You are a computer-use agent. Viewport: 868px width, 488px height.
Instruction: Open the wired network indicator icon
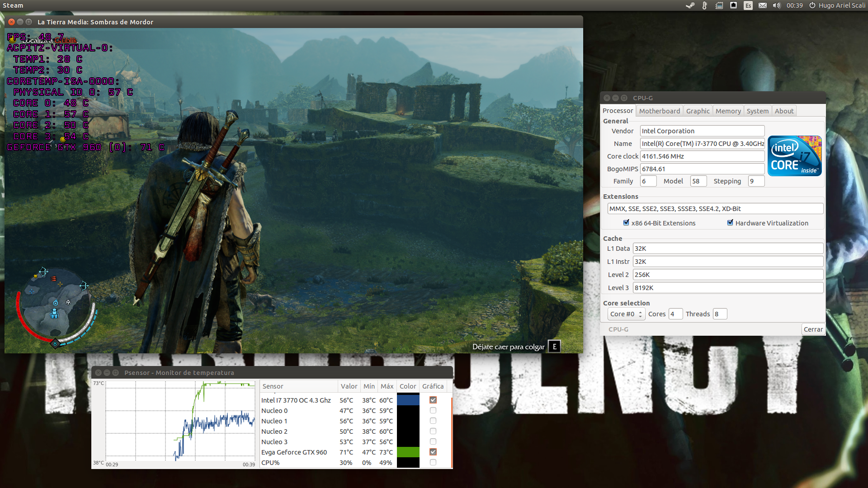coord(734,5)
